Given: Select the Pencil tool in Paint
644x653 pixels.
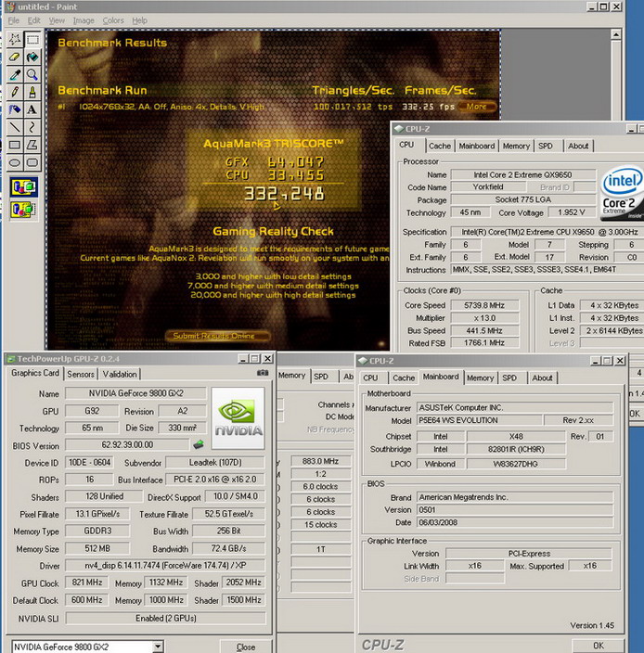Looking at the screenshot, I should (15, 92).
